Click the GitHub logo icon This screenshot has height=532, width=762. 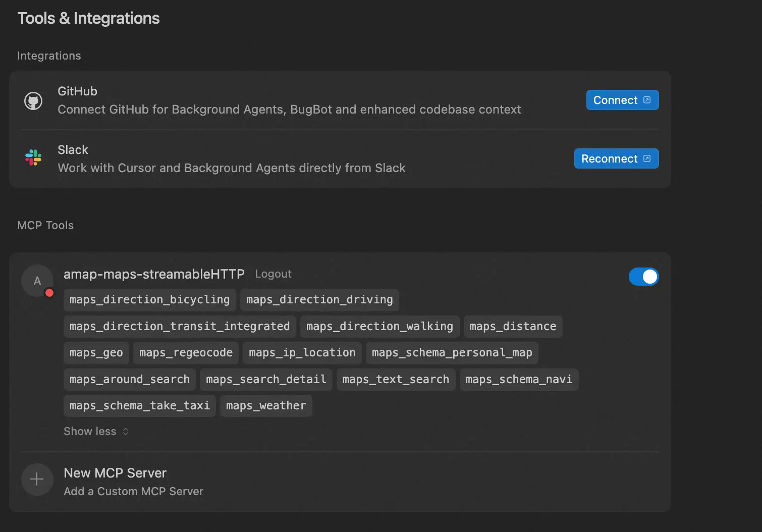(33, 101)
